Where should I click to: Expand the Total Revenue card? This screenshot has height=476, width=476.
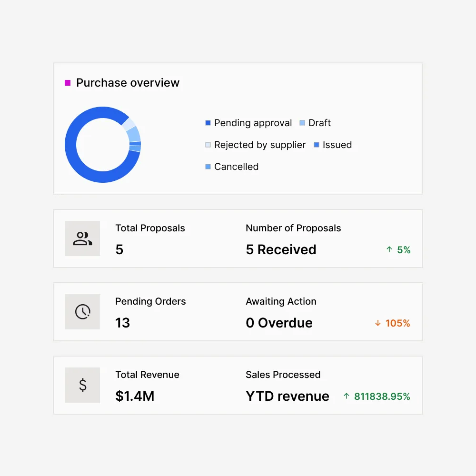[238, 385]
